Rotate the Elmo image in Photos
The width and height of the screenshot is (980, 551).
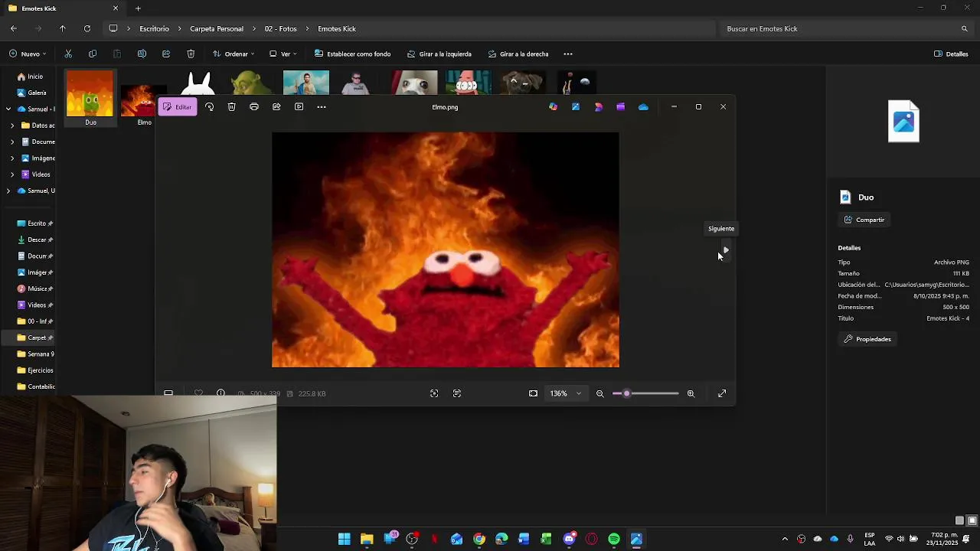coord(209,107)
